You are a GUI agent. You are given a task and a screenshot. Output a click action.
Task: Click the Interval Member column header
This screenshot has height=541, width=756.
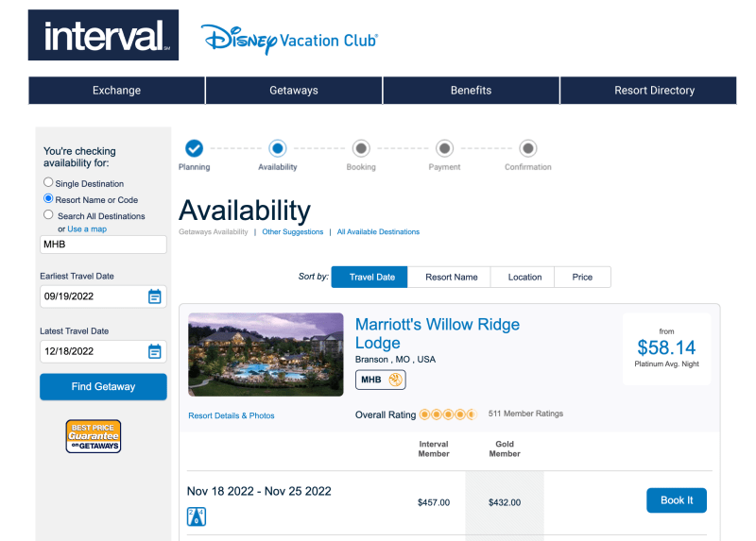434,449
